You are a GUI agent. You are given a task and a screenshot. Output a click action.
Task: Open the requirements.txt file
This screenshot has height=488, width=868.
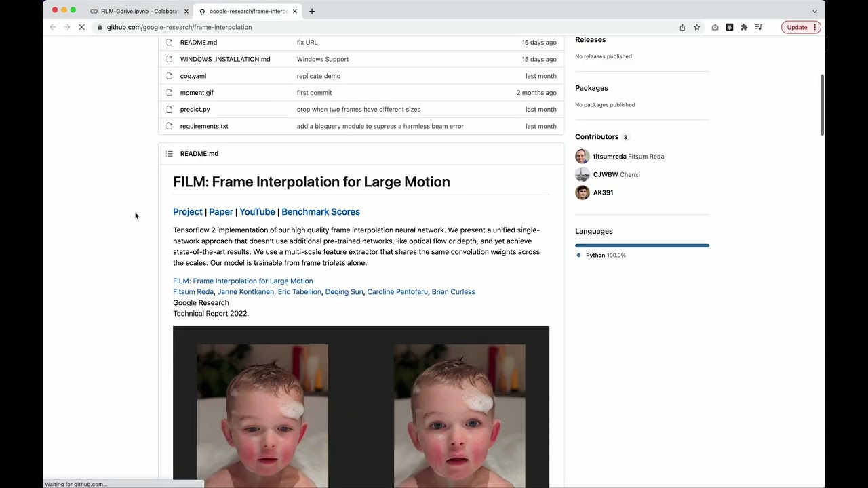(x=204, y=126)
